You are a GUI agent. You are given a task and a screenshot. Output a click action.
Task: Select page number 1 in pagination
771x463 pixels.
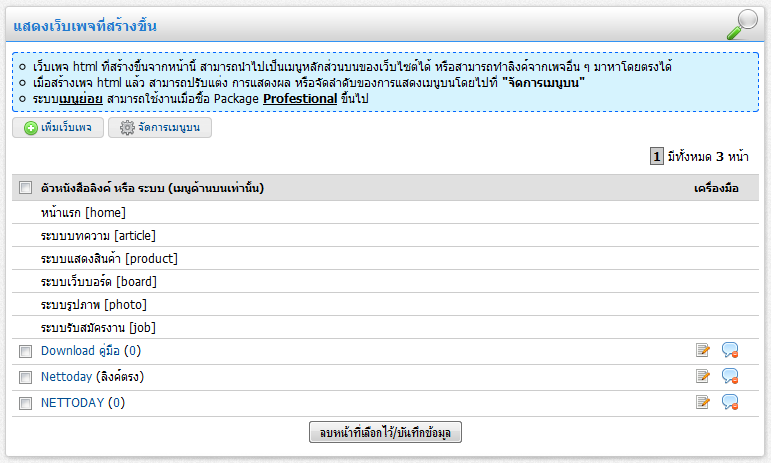(x=657, y=156)
